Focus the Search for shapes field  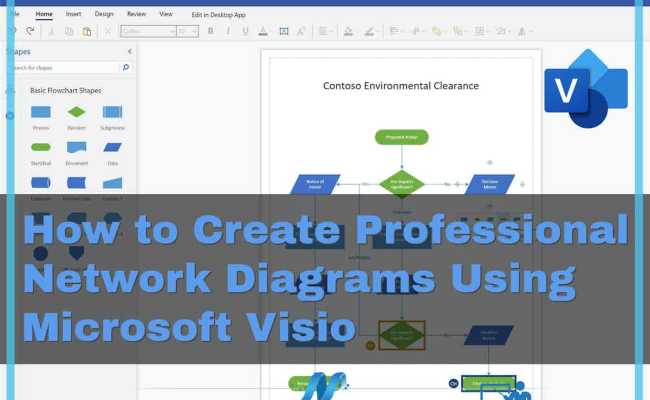[68, 67]
